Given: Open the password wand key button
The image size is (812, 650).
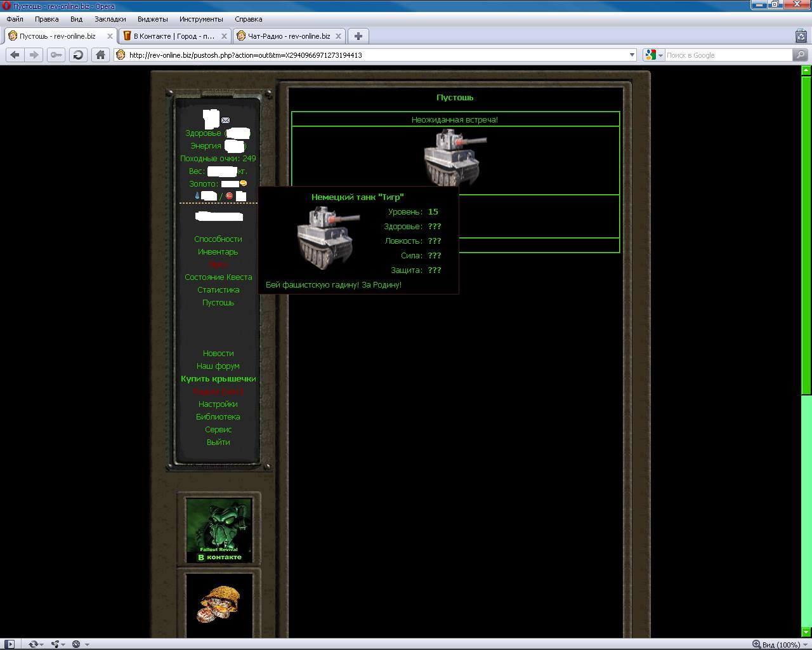Looking at the screenshot, I should tap(56, 55).
